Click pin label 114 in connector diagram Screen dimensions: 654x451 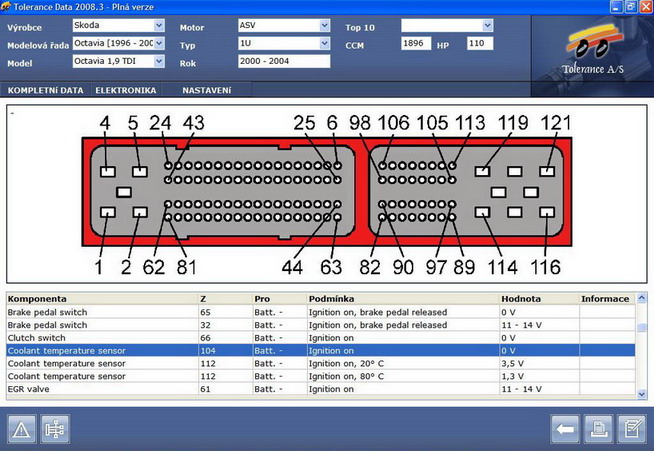click(503, 267)
